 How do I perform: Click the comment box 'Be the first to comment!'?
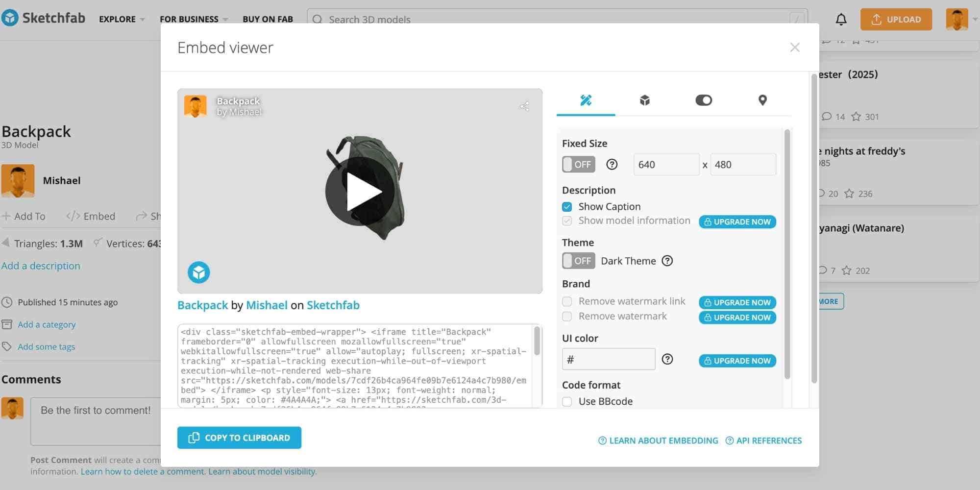pyautogui.click(x=96, y=421)
